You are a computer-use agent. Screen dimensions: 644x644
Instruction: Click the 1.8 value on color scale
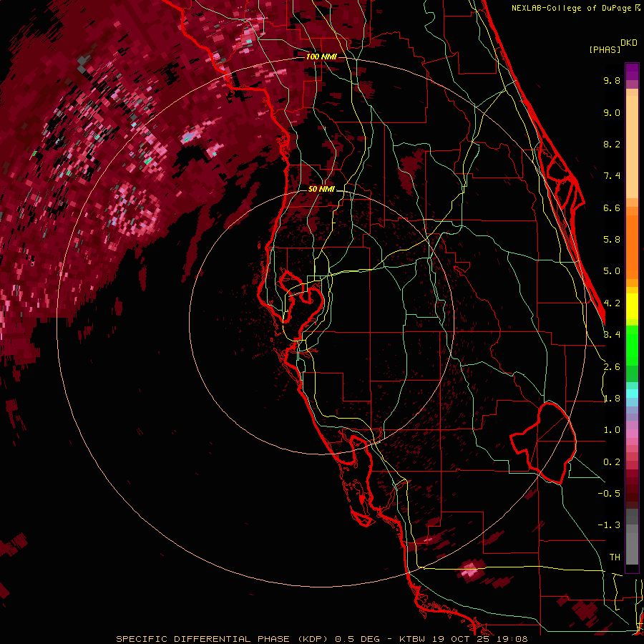(x=612, y=399)
